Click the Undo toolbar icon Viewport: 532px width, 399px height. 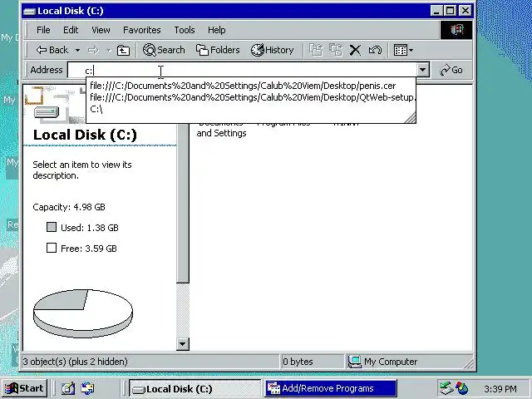(x=375, y=50)
